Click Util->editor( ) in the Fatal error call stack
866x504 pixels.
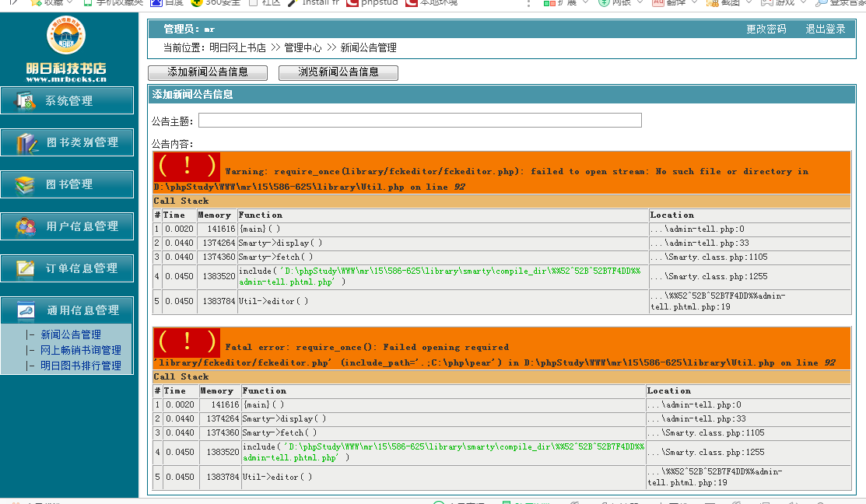click(277, 477)
